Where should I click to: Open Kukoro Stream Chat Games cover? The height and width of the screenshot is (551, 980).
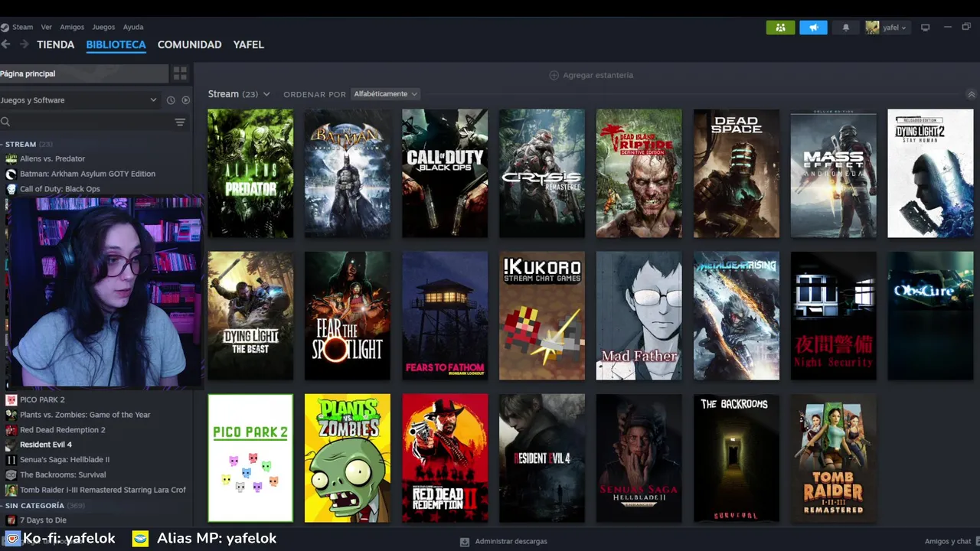[542, 315]
